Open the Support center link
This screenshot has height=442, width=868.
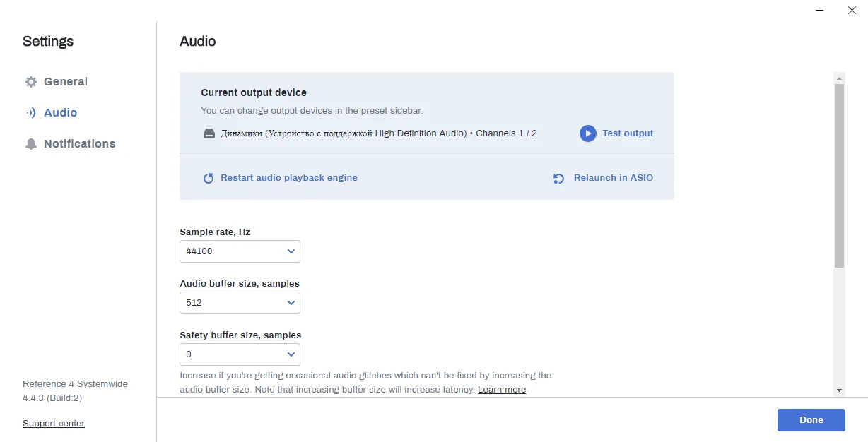[54, 424]
